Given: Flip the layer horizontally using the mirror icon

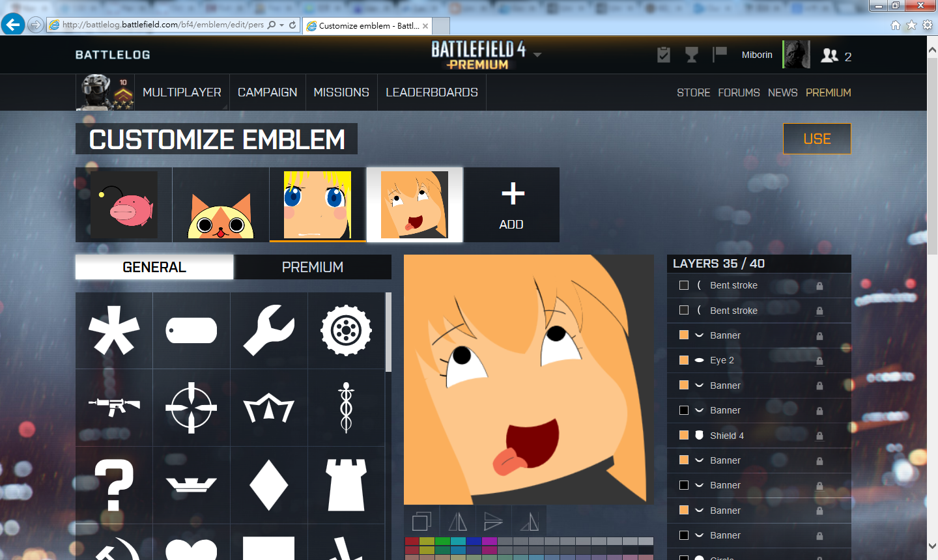Looking at the screenshot, I should (x=457, y=522).
